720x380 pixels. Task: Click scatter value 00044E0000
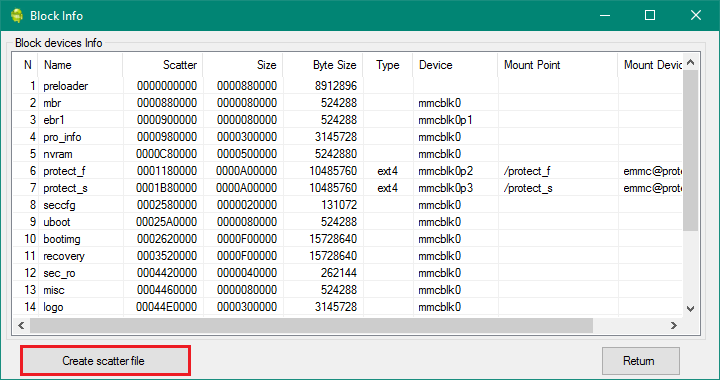(x=166, y=307)
